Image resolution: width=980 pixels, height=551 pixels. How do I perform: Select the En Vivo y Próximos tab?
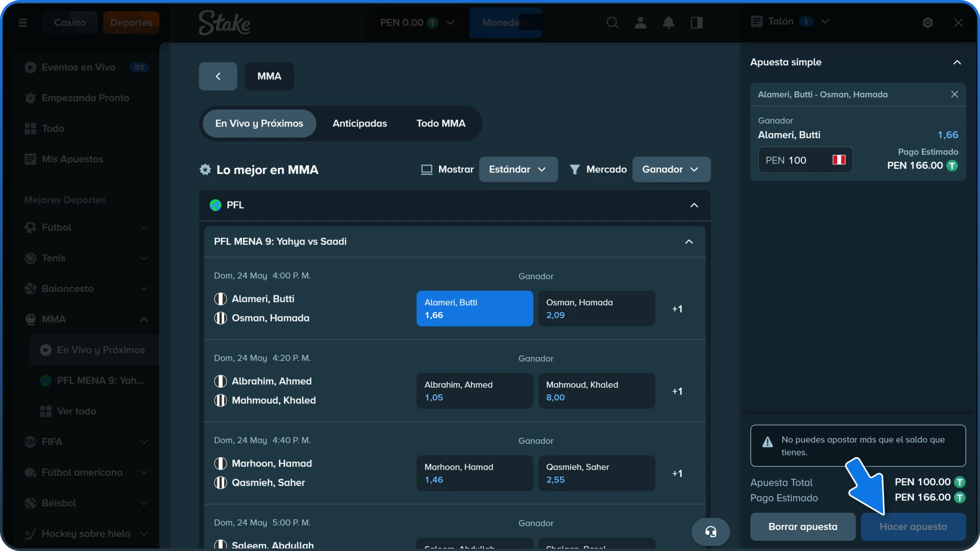click(x=259, y=123)
